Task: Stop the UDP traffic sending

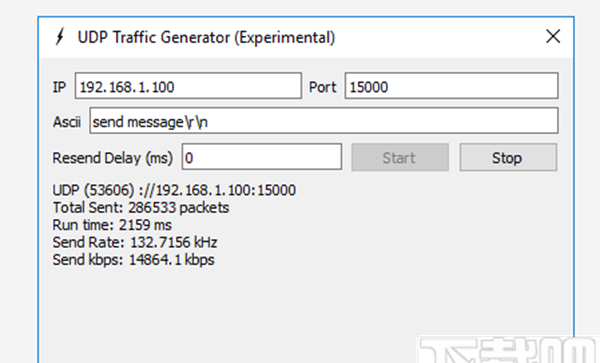Action: click(508, 157)
